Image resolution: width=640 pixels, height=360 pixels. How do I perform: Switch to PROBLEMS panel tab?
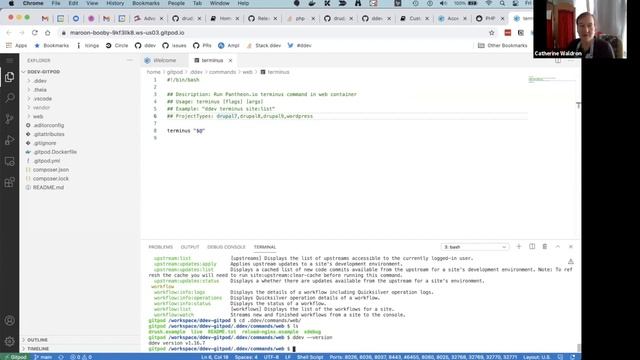coord(161,247)
